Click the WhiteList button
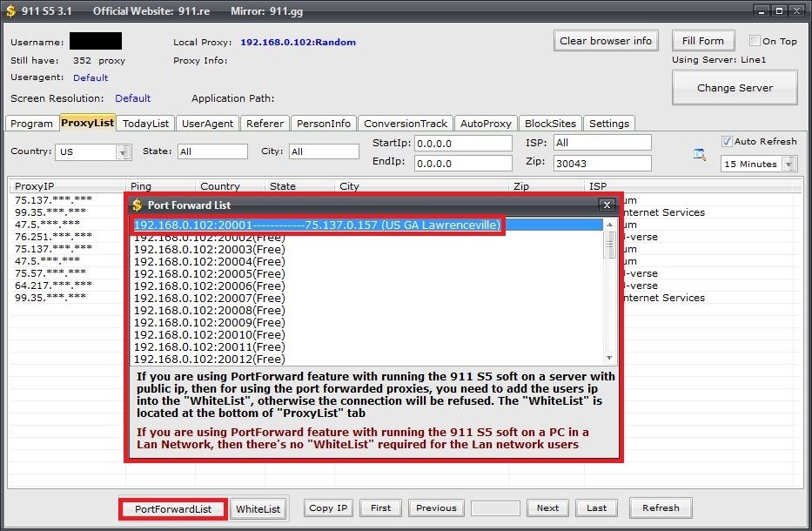Viewport: 812px width, 531px height. [x=258, y=508]
